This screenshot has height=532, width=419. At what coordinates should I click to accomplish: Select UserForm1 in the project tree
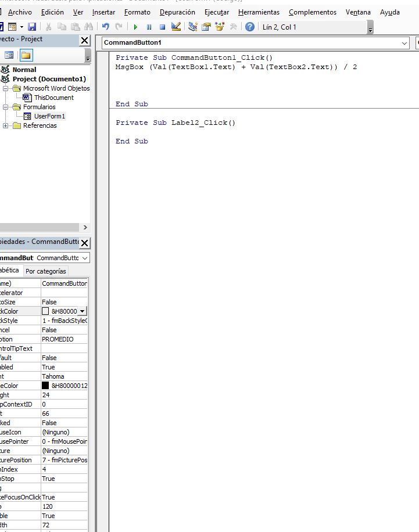[x=49, y=116]
